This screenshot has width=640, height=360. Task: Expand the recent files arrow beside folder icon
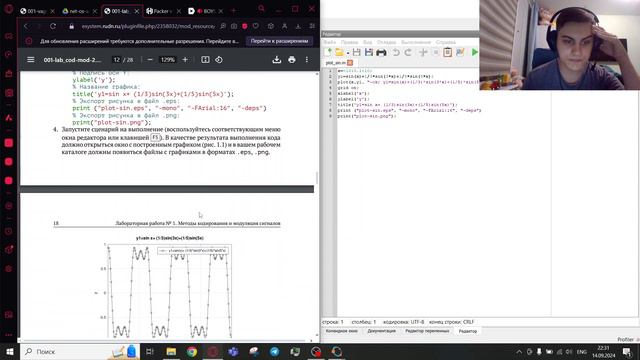pos(348,53)
